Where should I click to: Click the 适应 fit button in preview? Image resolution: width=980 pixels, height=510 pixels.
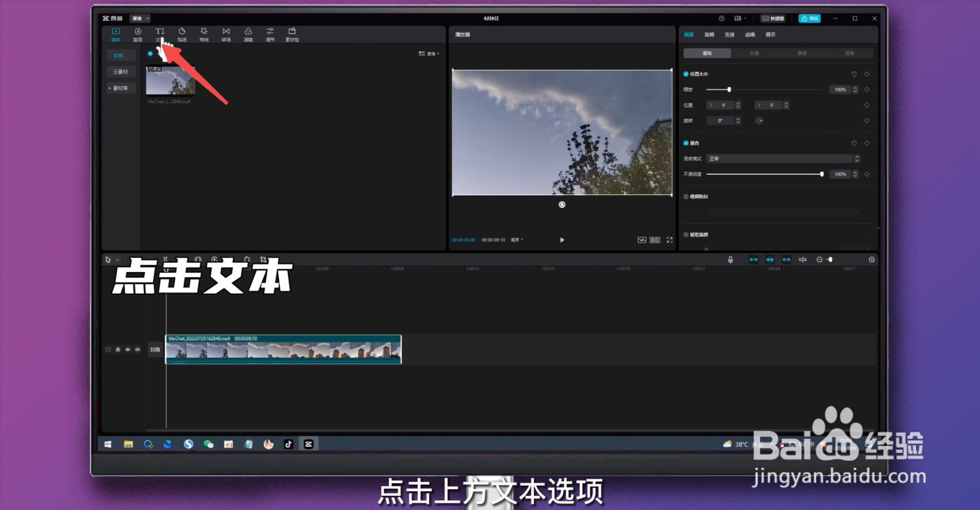[x=655, y=240]
